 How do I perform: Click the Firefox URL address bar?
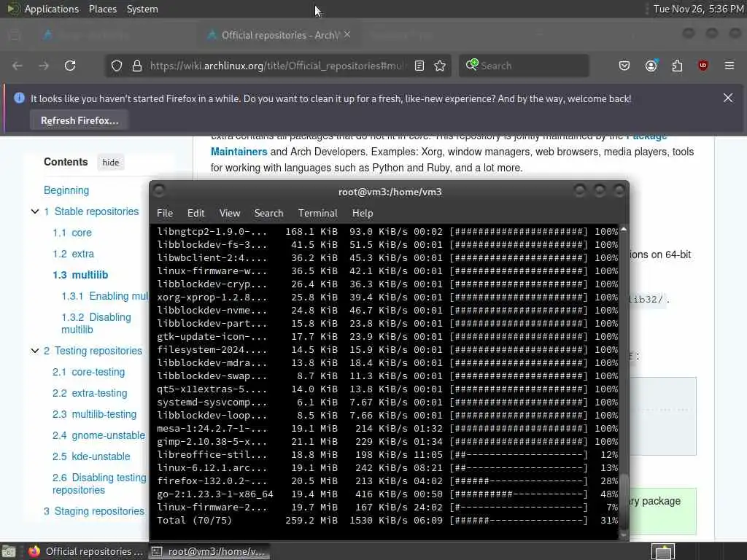point(278,66)
